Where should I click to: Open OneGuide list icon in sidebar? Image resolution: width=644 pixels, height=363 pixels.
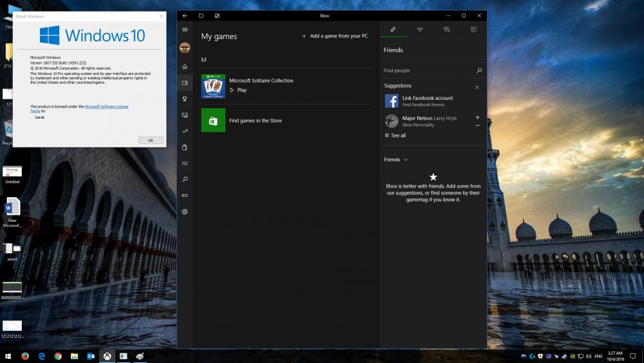(x=185, y=163)
